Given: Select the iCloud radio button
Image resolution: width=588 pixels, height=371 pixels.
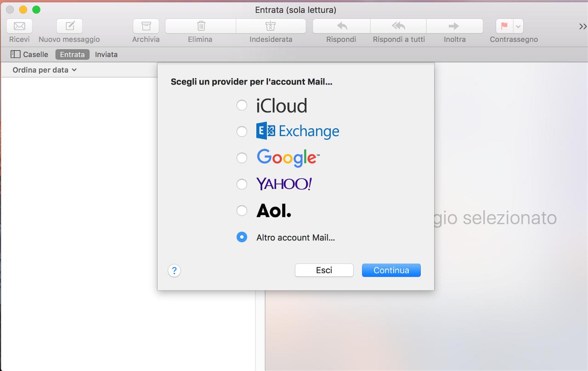Looking at the screenshot, I should pyautogui.click(x=242, y=106).
